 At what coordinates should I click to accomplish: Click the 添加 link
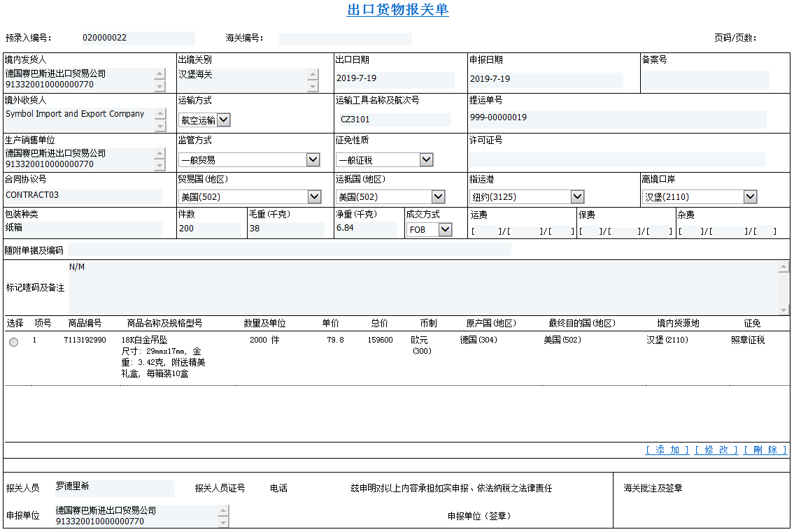667,450
